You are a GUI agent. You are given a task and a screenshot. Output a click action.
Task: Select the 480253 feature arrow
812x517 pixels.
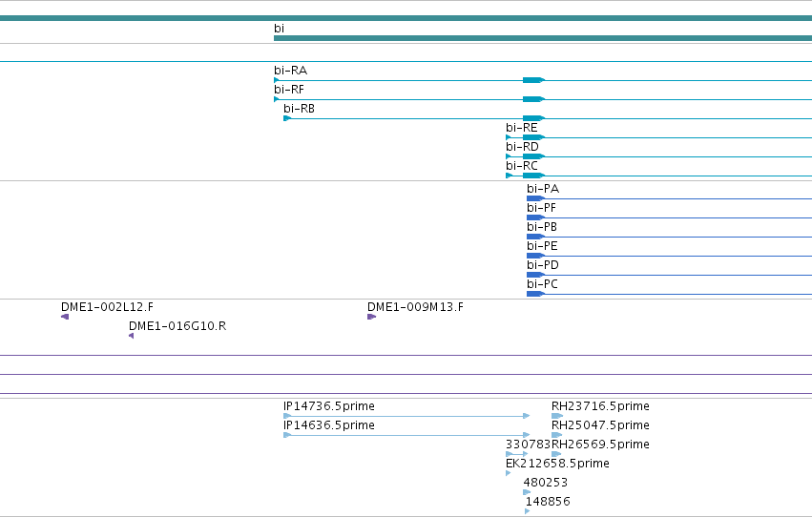[x=527, y=492]
